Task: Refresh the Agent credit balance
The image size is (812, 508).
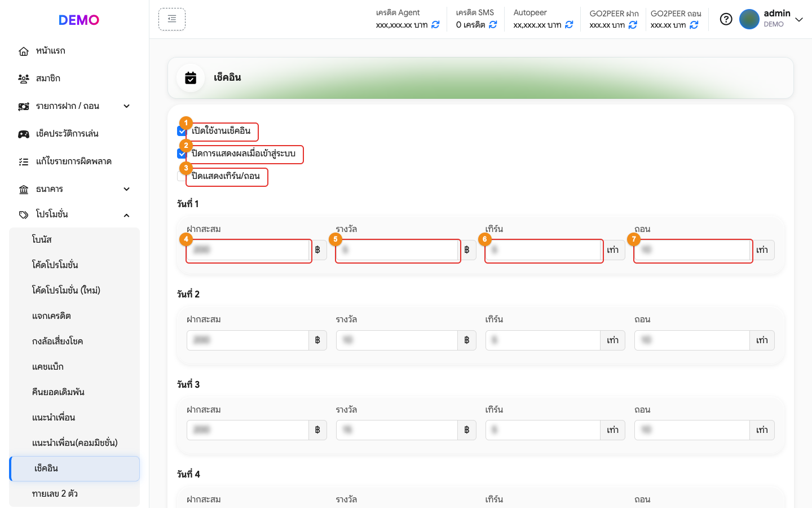Action: (435, 25)
